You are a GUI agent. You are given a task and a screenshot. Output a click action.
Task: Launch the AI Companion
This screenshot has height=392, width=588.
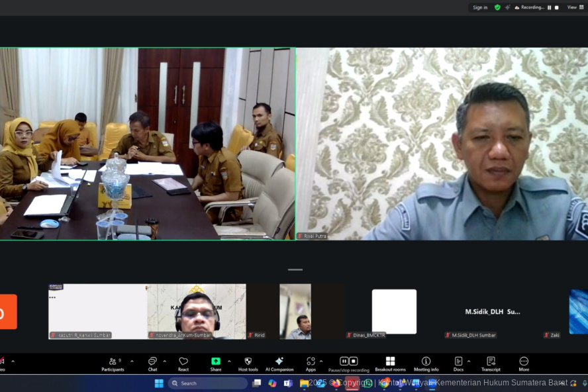click(279, 364)
